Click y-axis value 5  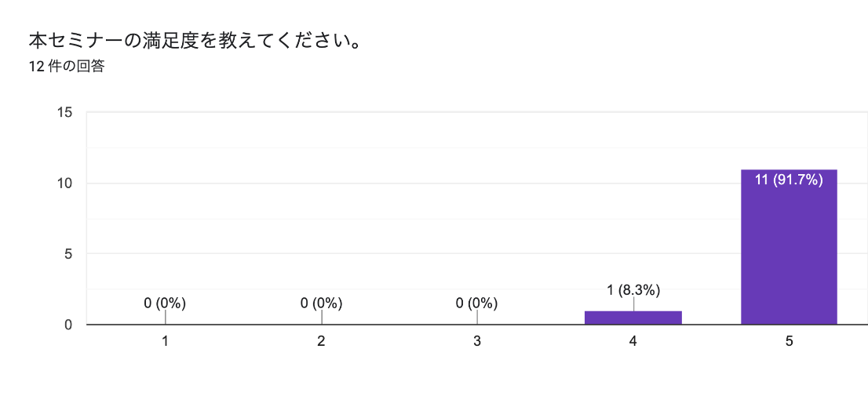68,254
